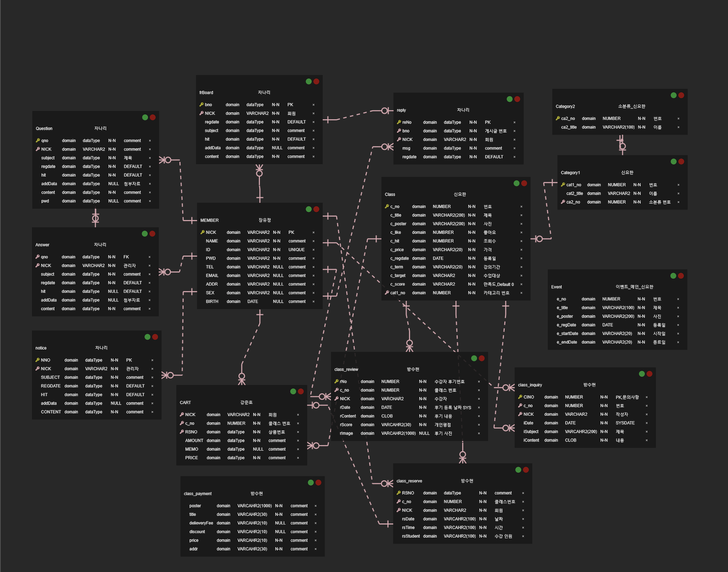
Task: Click the green add-column button on MEMBER table
Action: [x=309, y=209]
